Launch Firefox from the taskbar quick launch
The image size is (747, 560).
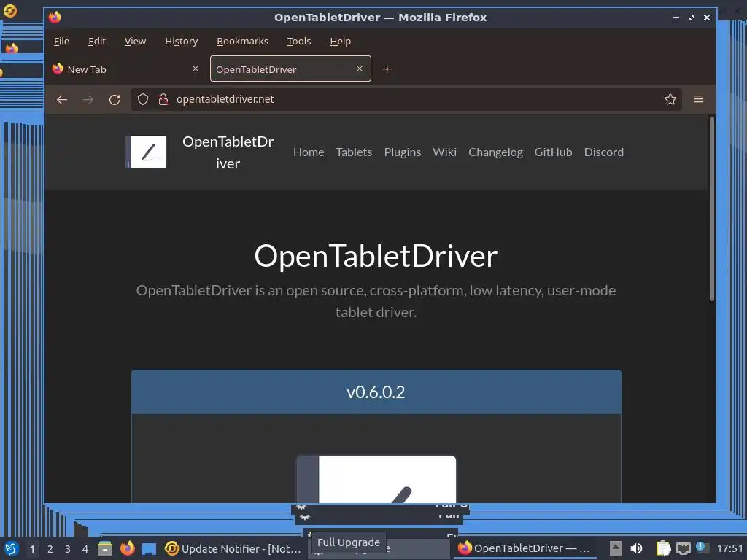click(x=127, y=548)
